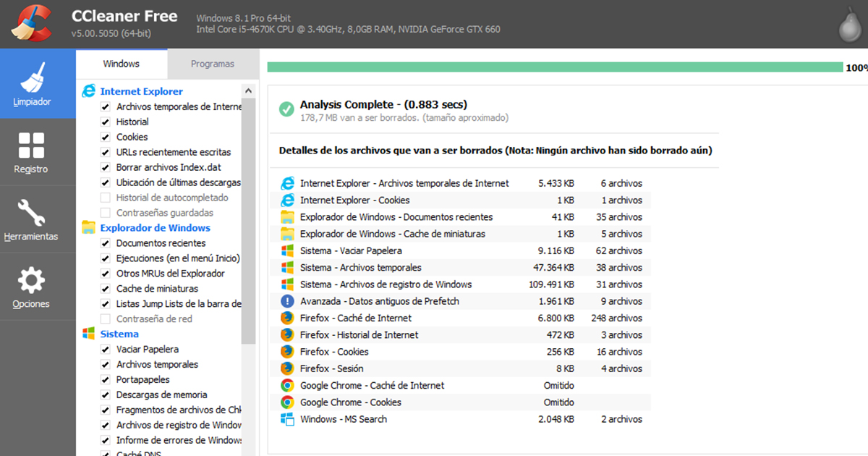The width and height of the screenshot is (868, 456).
Task: Click the cleaner list vertical scrollbar
Action: coord(249,221)
